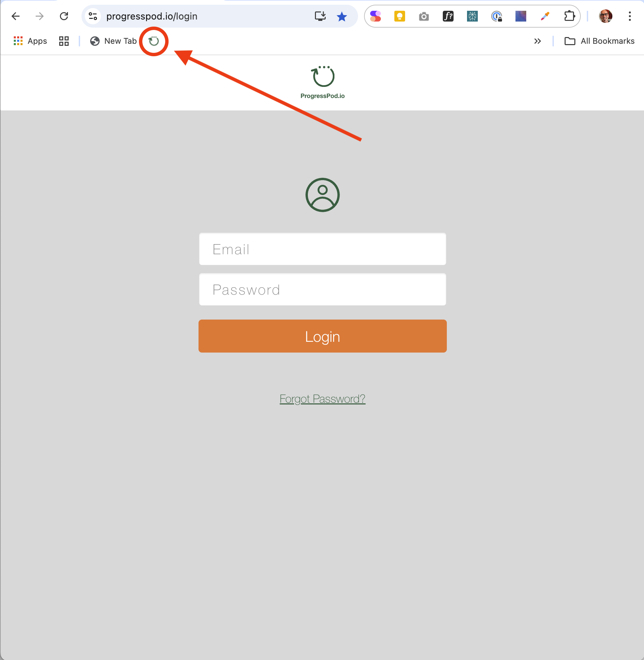Click into the Email input field
The width and height of the screenshot is (644, 660).
pyautogui.click(x=322, y=249)
